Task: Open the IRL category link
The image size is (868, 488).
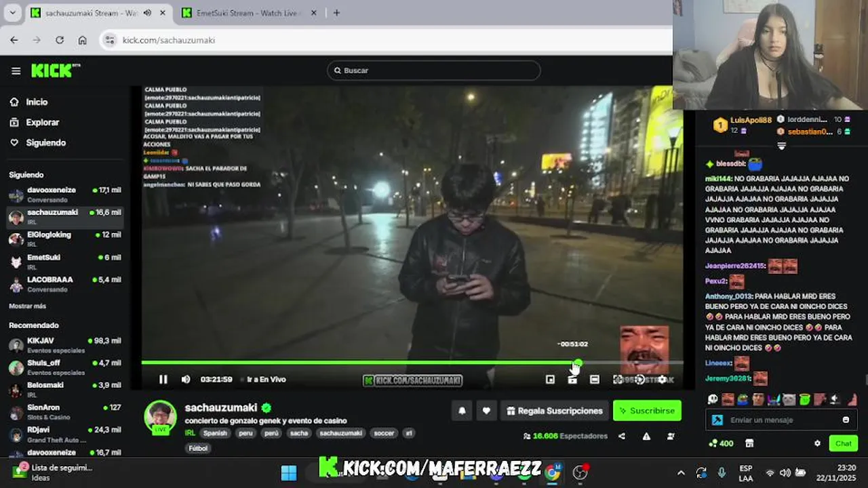Action: click(x=190, y=433)
